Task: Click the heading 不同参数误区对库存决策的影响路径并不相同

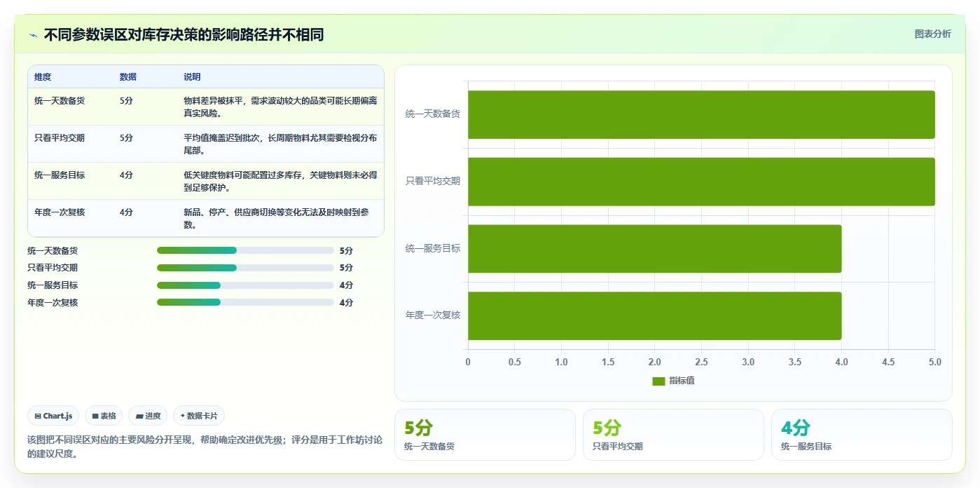Action: pyautogui.click(x=184, y=35)
